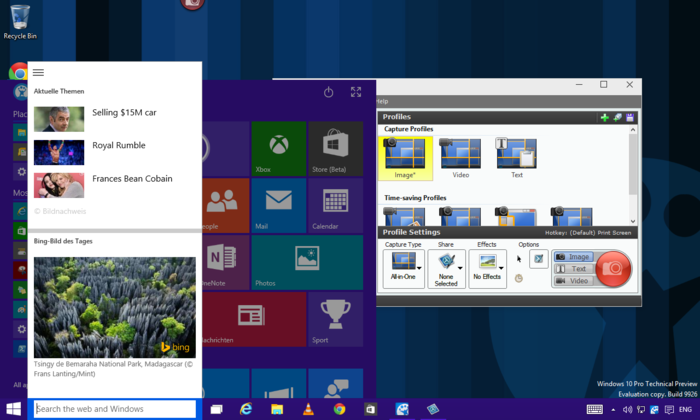Viewport: 700px width, 420px height.
Task: Select the Image capture profile
Action: click(x=405, y=158)
